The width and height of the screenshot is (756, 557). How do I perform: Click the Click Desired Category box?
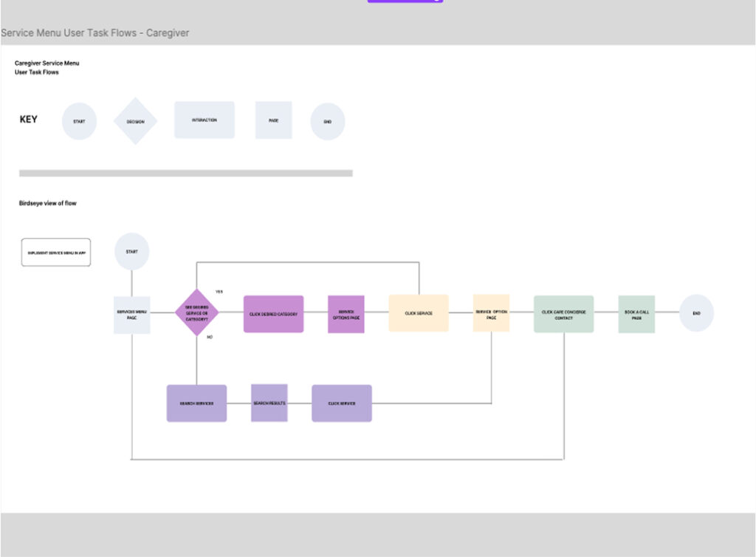point(273,314)
